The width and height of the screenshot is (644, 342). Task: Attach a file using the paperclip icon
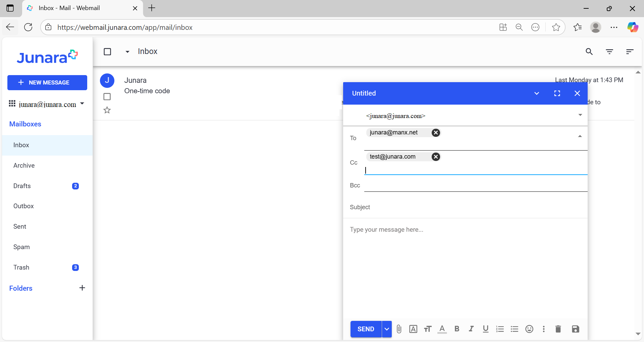pos(399,329)
